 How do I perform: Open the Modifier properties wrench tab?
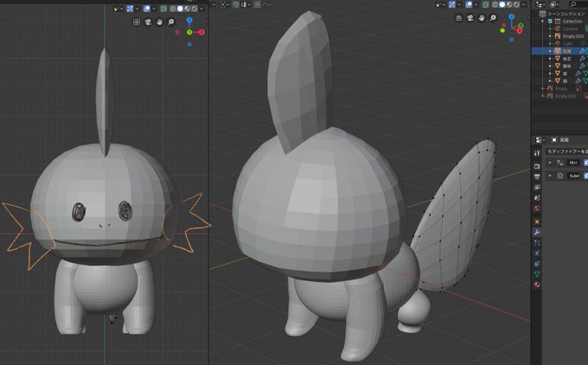click(537, 232)
